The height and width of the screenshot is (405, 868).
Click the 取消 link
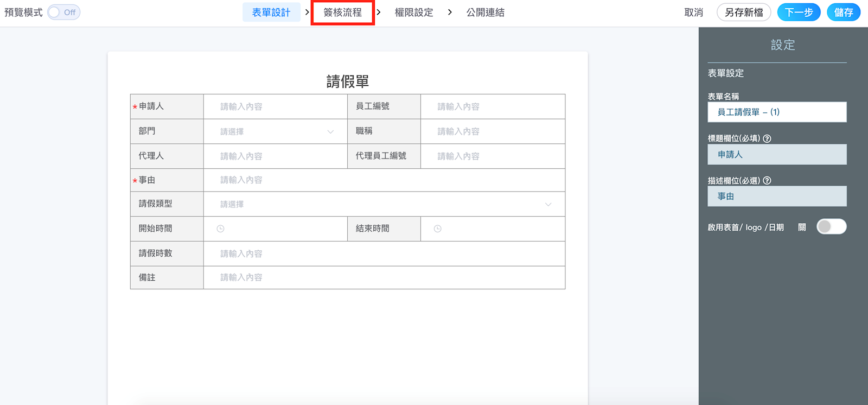coord(693,12)
